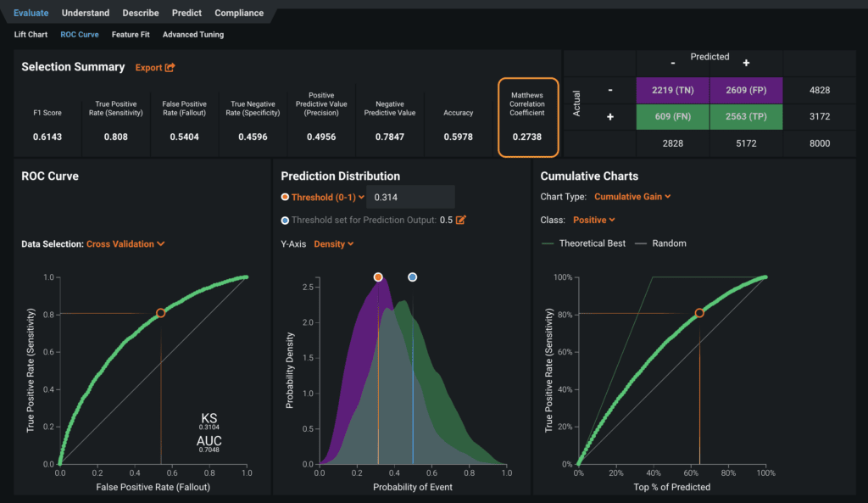Click the blue prediction threshold marker on distribution chart
Image resolution: width=868 pixels, height=503 pixels.
pyautogui.click(x=413, y=277)
